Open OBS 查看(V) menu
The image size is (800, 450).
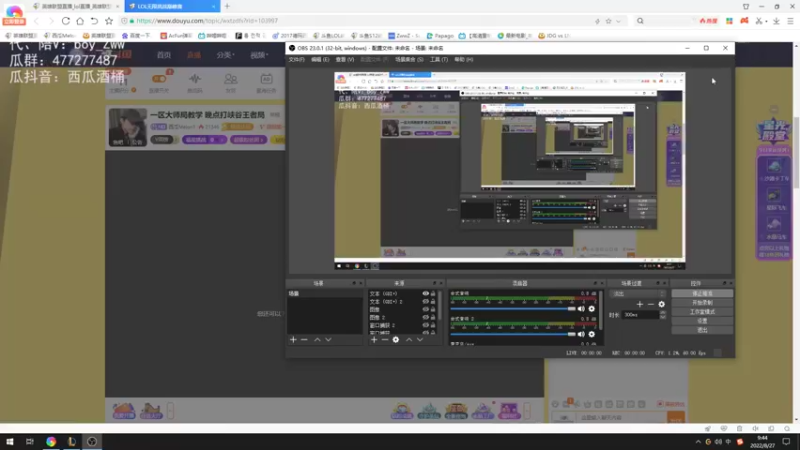coord(344,60)
